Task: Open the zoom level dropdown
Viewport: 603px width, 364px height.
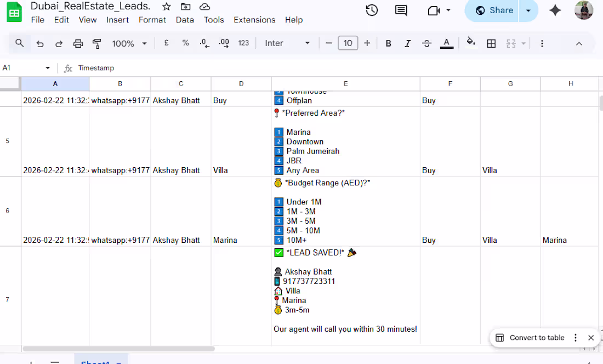Action: pyautogui.click(x=128, y=43)
